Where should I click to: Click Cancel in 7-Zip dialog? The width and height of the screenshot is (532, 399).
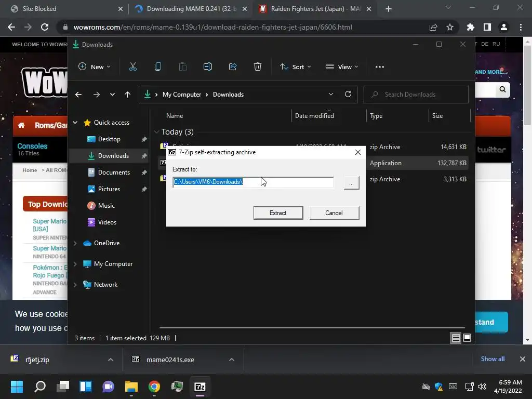[334, 212]
